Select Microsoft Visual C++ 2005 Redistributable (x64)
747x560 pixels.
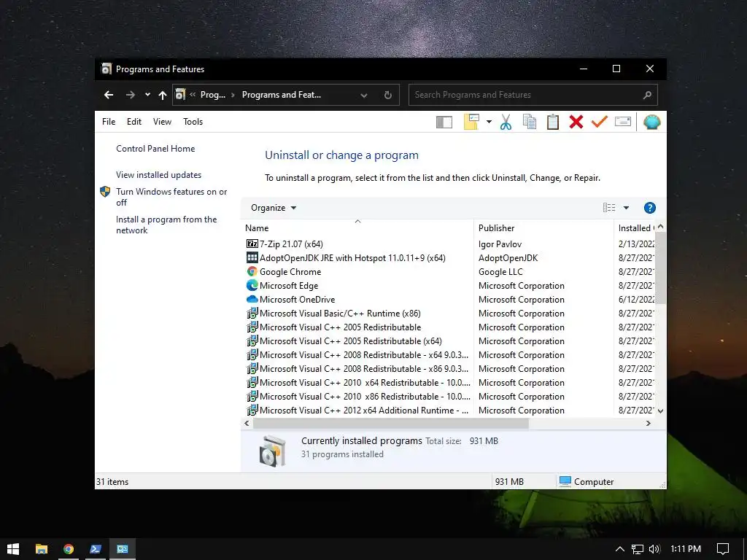click(x=344, y=341)
